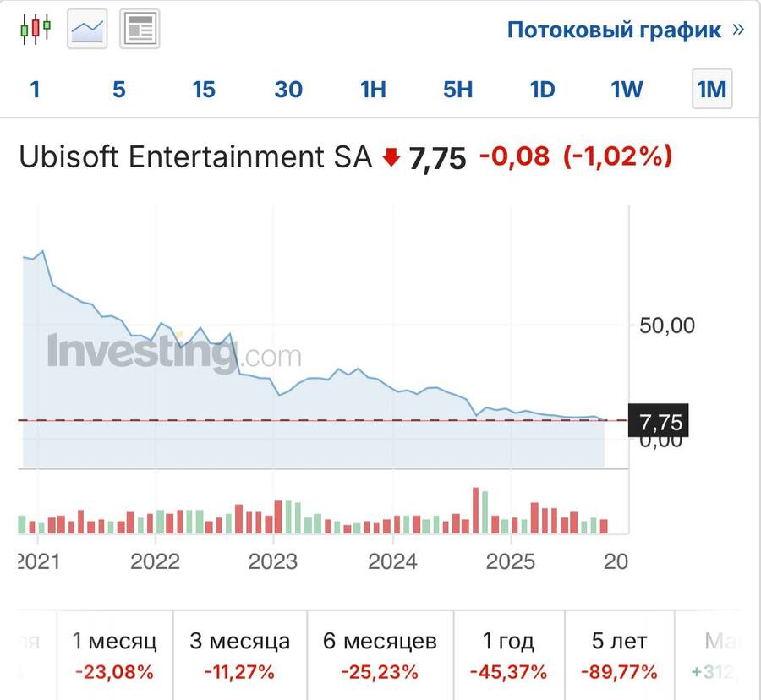Switch to the 1D daily timeframe
Screen dimensions: 761x700
coord(543,89)
